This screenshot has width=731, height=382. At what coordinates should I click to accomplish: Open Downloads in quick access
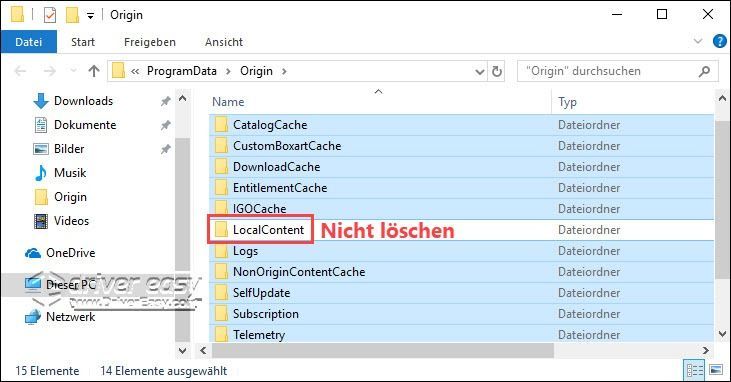coord(83,101)
